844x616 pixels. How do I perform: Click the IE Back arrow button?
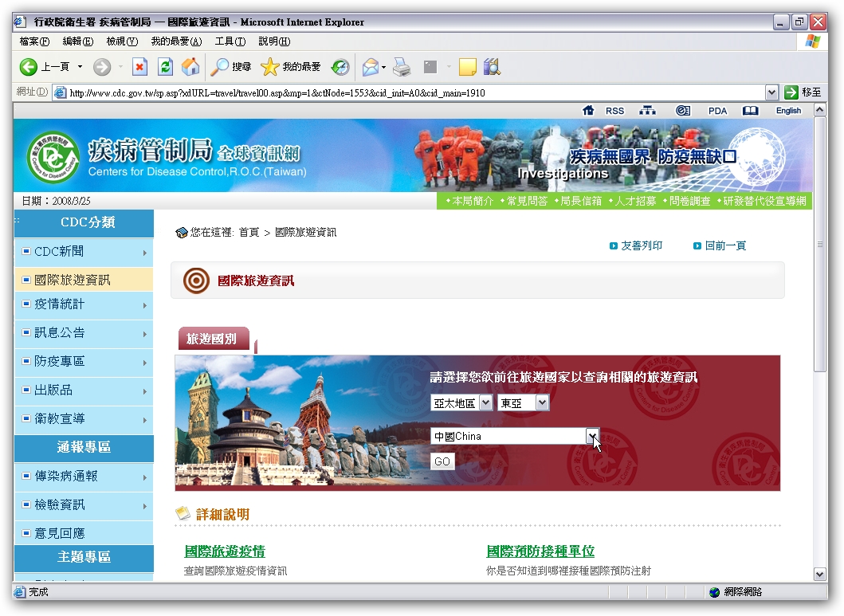29,68
